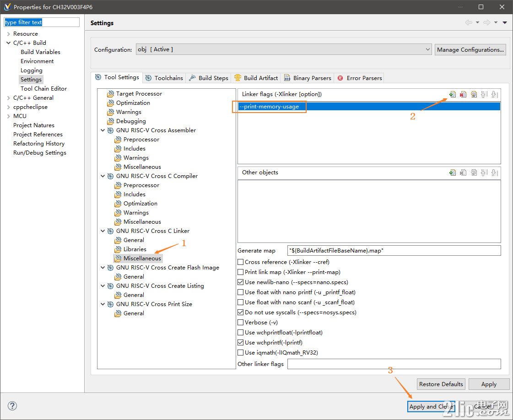Delete entry in Other objects list
The height and width of the screenshot is (420, 513).
(463, 172)
